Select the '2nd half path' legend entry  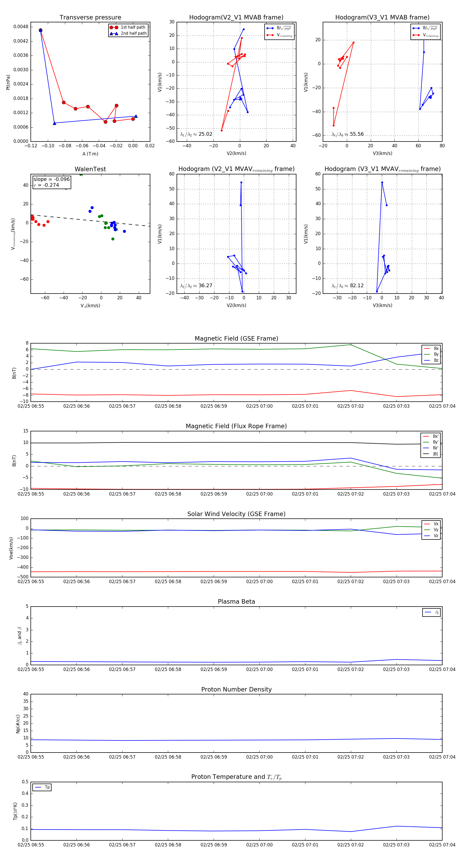pyautogui.click(x=128, y=33)
